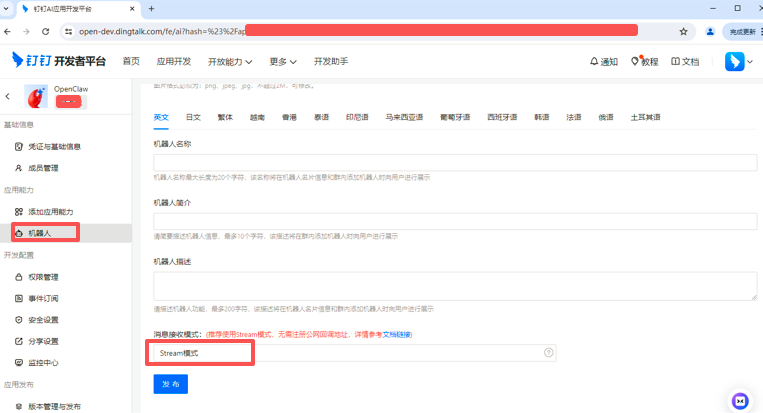Viewport: 763px width, 413px height.
Task: Switch to the 繁体 language tab
Action: [x=225, y=117]
